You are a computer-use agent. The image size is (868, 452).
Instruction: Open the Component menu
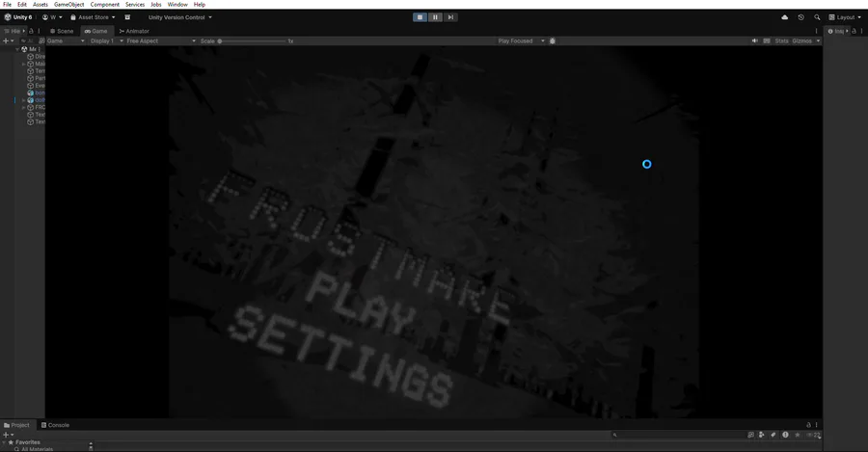point(104,5)
